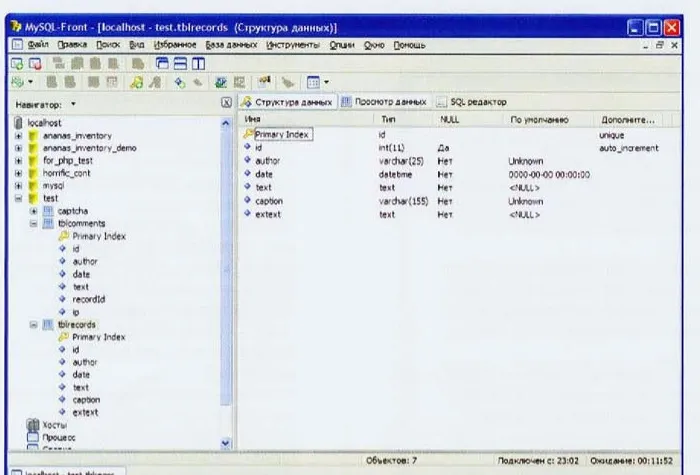Click the auto_increment cell in grid
Viewport: 700px width, 475px height.
click(629, 148)
